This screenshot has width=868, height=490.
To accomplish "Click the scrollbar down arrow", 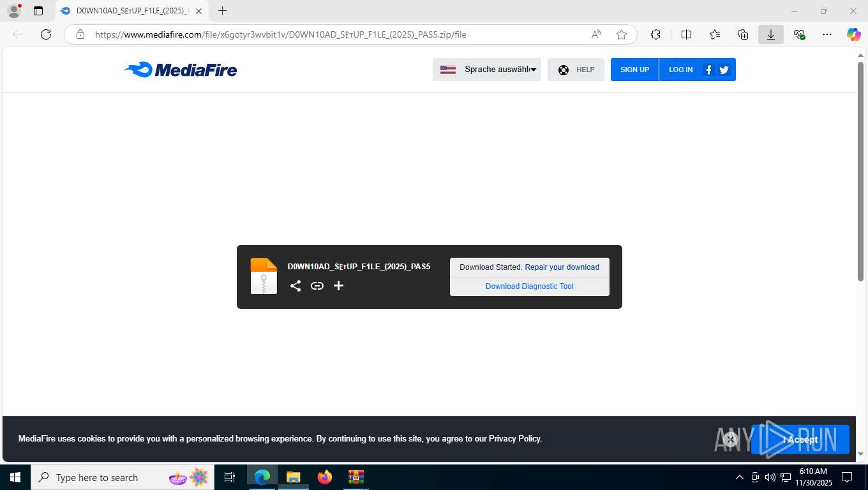I will (x=860, y=454).
